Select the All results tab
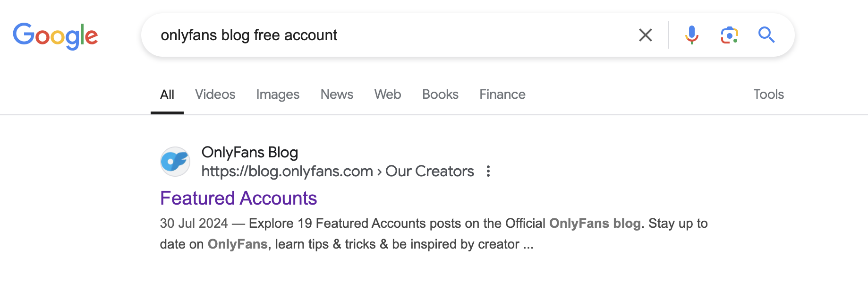The width and height of the screenshot is (868, 293). tap(167, 94)
